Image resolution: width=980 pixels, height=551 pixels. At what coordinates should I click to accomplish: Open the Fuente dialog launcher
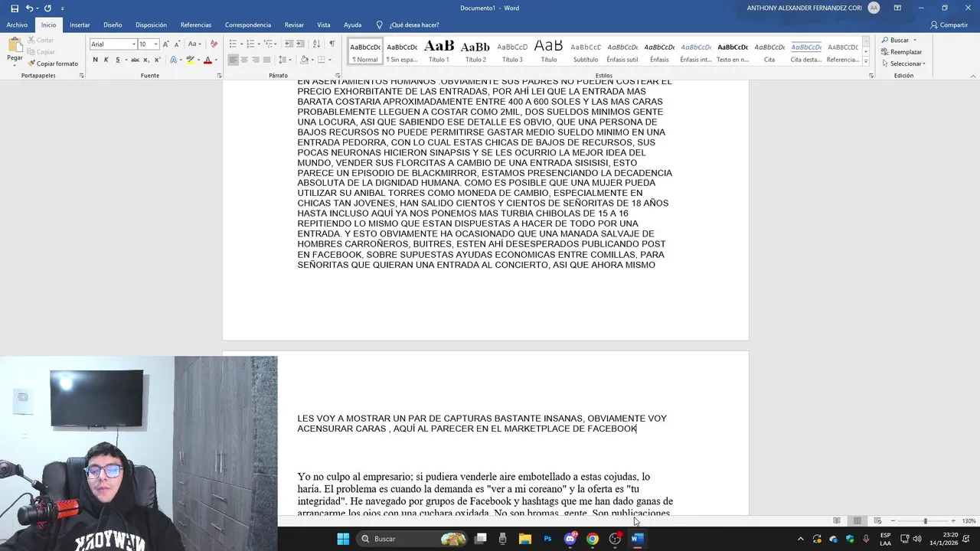point(220,76)
